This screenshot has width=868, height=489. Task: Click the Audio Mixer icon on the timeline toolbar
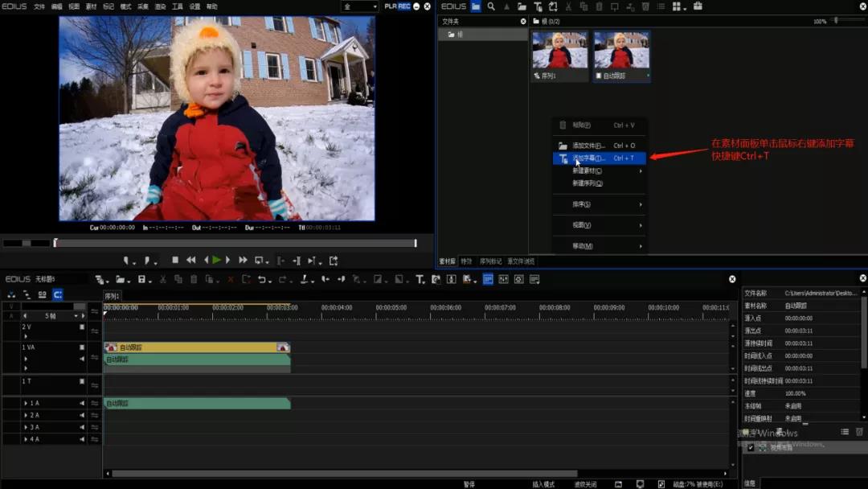click(503, 280)
